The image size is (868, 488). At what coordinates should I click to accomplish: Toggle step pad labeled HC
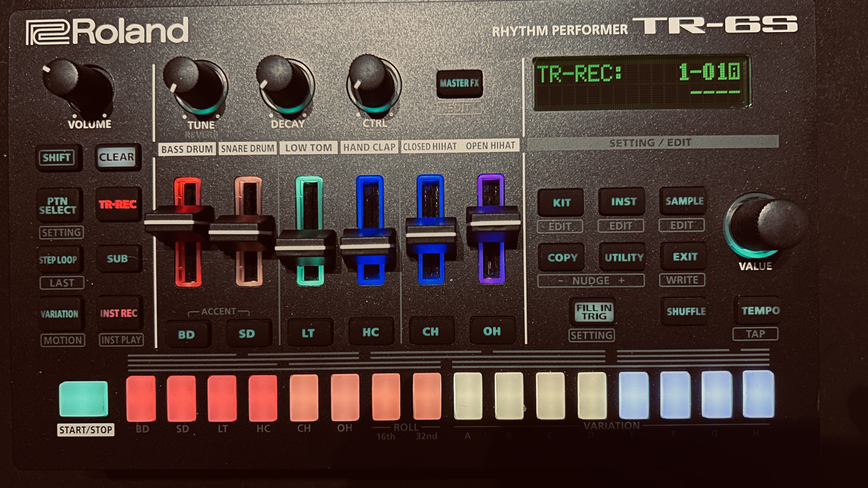(x=263, y=398)
